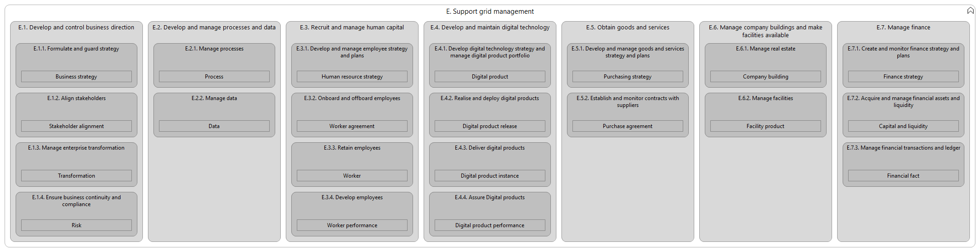
Task: Click the Finance strategy box
Action: coord(903,77)
